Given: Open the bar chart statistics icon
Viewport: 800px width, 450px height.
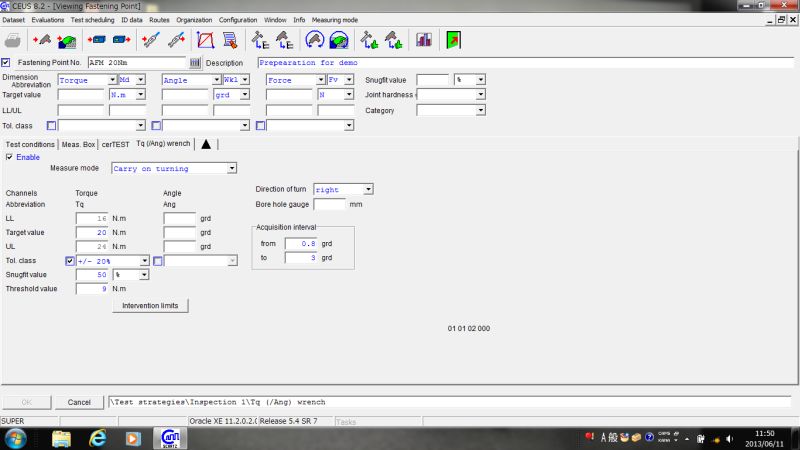Looking at the screenshot, I should [x=423, y=40].
